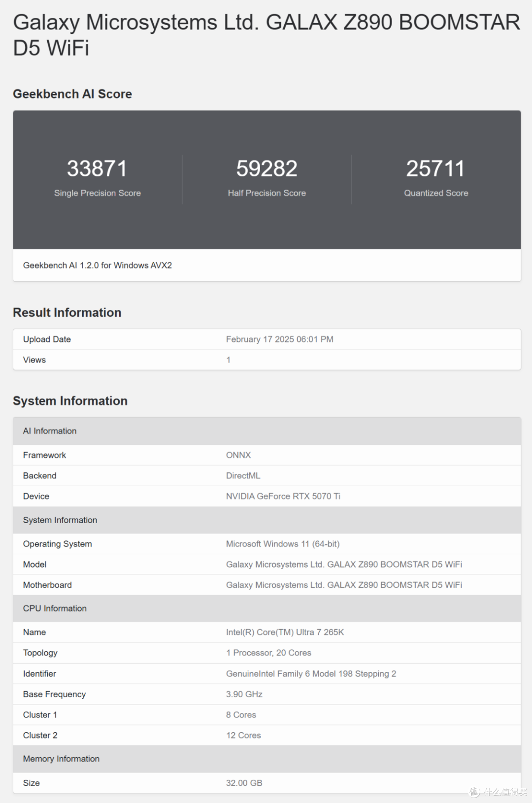Click the Geekbench AI Score heading

point(72,94)
